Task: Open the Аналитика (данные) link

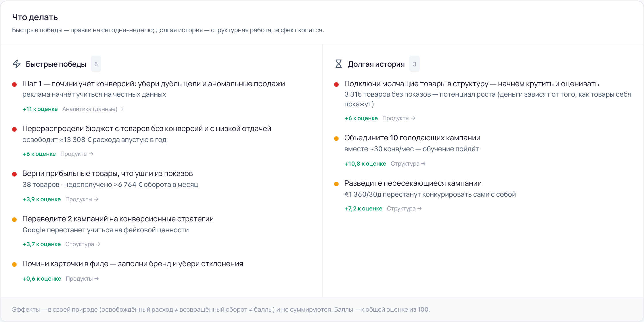Action: (x=93, y=109)
